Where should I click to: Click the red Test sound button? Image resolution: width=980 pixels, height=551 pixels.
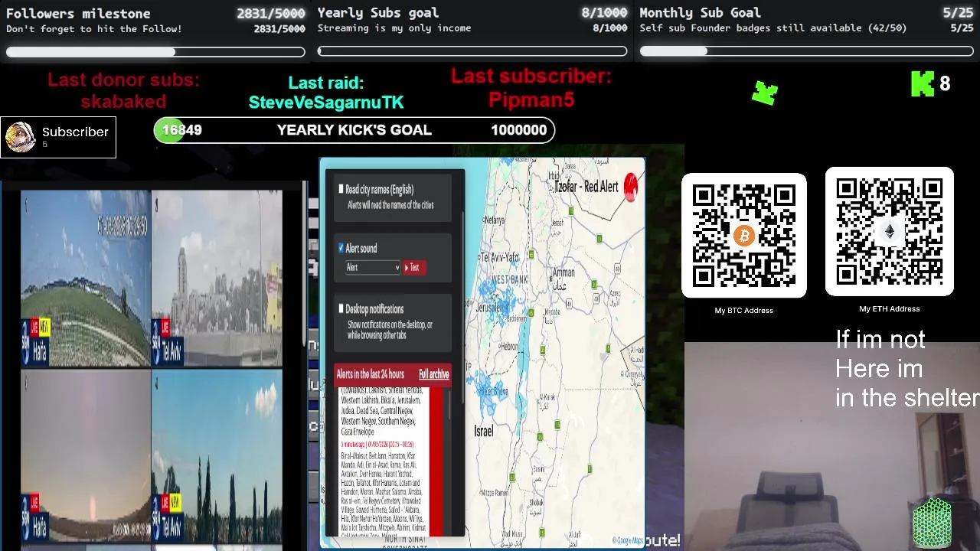tap(414, 267)
